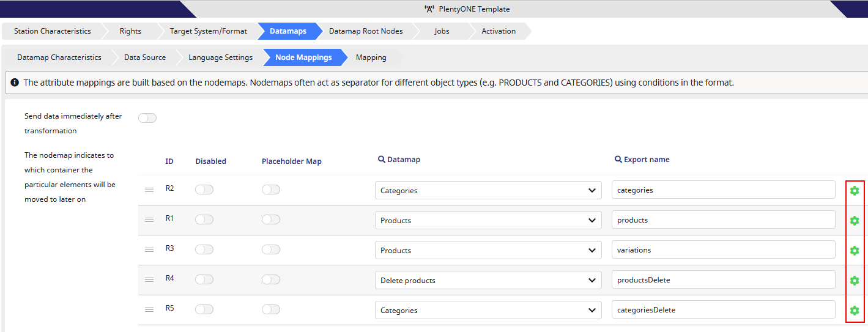The image size is (868, 332).
Task: Open the Datamap dropdown in row R2
Action: pos(488,191)
